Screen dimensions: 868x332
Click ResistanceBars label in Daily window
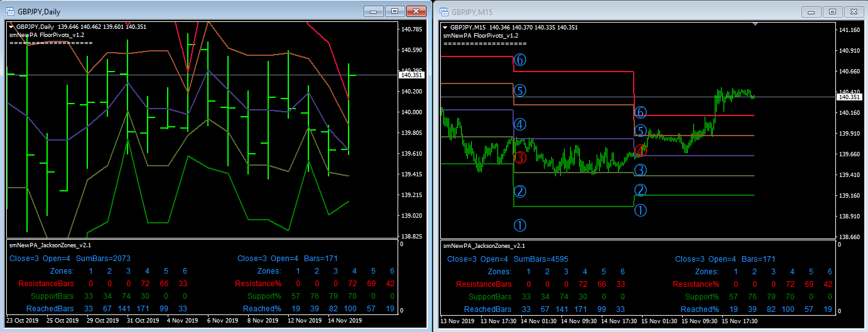pyautogui.click(x=46, y=284)
